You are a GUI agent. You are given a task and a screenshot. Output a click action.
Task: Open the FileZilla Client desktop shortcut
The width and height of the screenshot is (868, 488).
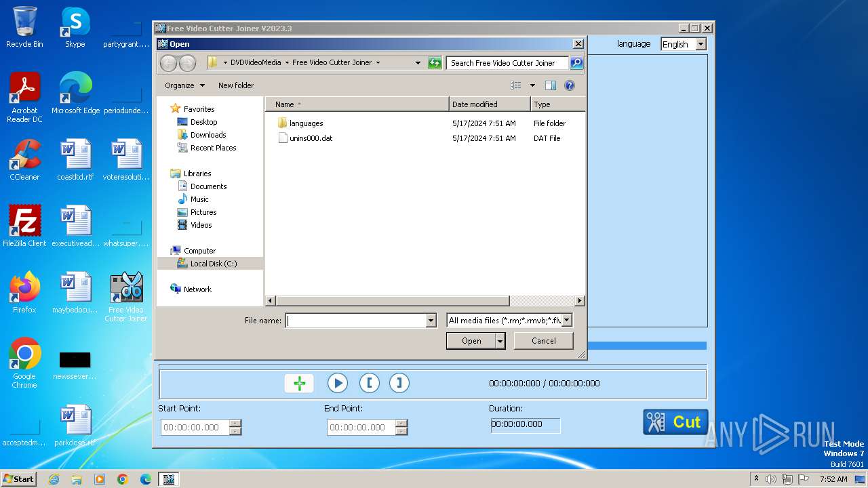click(24, 226)
